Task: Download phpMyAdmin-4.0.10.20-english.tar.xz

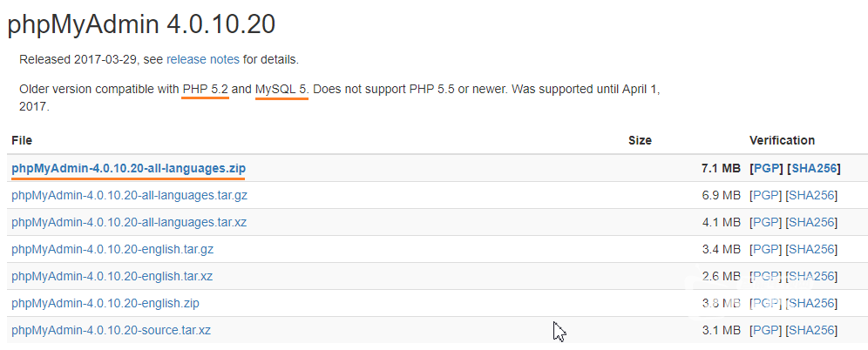Action: [112, 276]
